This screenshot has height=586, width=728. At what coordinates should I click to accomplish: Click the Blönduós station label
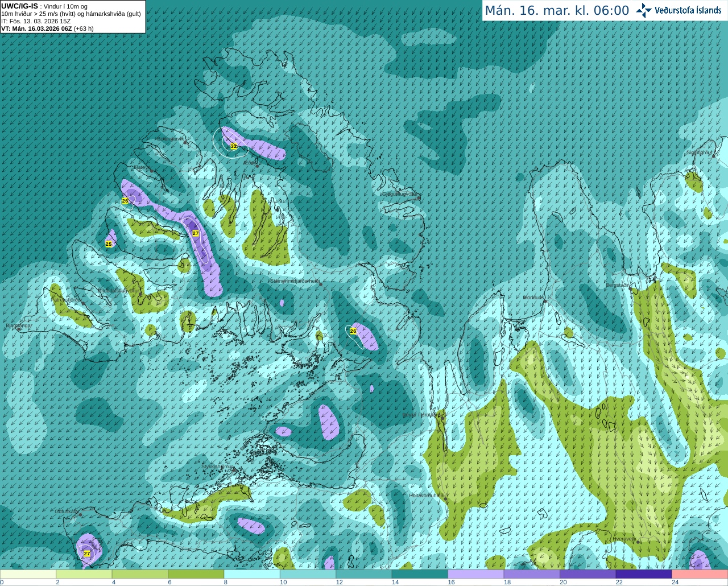533,298
